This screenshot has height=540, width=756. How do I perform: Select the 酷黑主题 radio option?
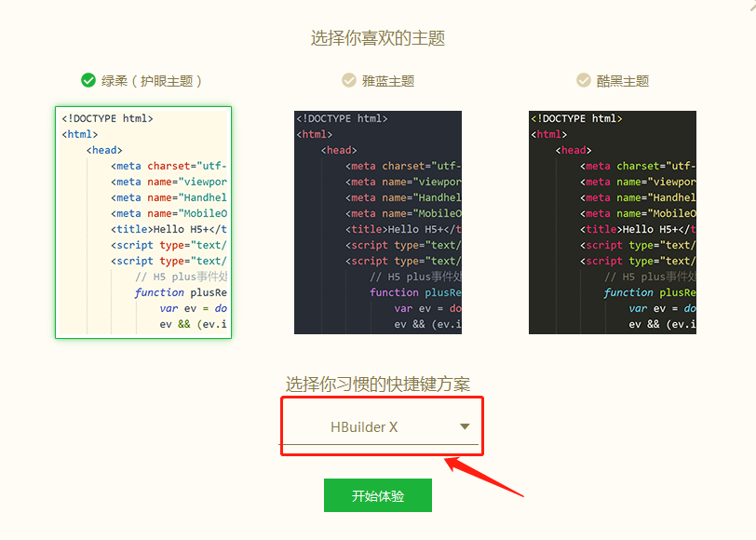point(584,80)
